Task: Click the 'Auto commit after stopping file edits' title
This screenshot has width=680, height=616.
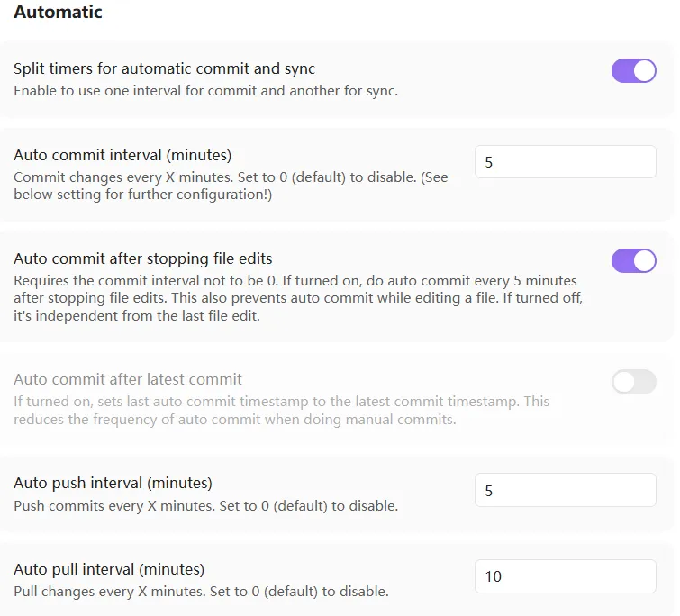Action: point(143,258)
